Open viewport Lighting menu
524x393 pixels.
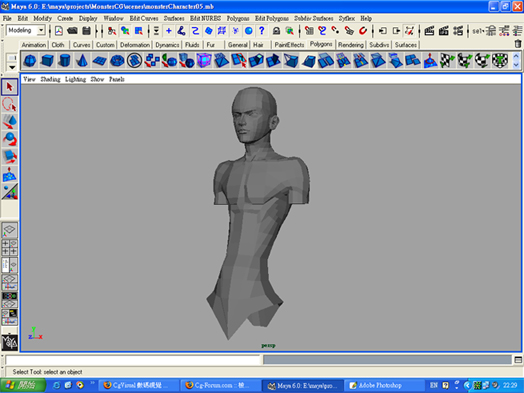76,79
